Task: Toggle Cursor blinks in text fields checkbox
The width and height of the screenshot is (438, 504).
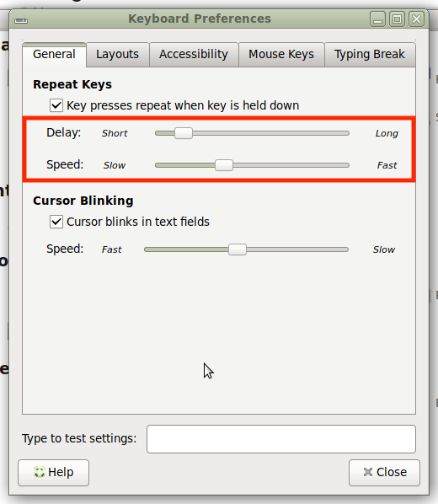Action: pyautogui.click(x=56, y=222)
